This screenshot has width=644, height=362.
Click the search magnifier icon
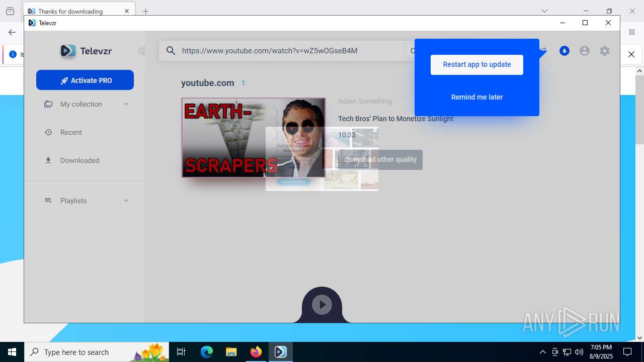(171, 51)
